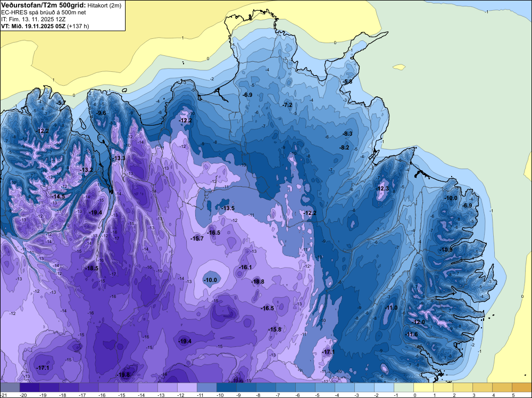Image resolution: width=532 pixels, height=398 pixels.
Task: Click the -5 swatch in the legend
Action: tap(325, 387)
